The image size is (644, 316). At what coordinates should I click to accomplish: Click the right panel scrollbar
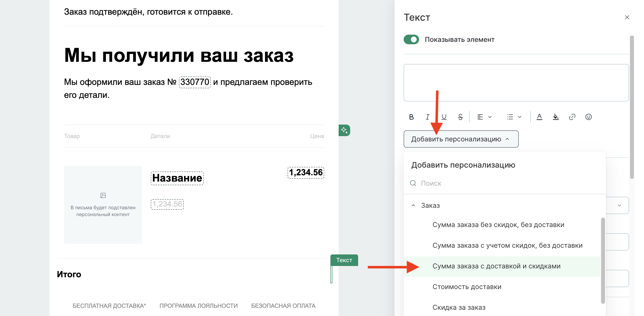[632, 107]
